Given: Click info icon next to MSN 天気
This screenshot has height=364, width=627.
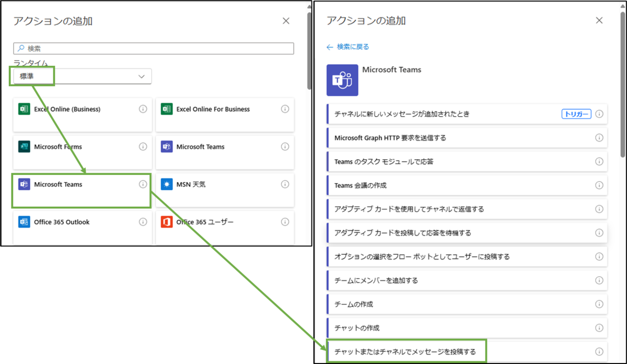Looking at the screenshot, I should pyautogui.click(x=285, y=184).
